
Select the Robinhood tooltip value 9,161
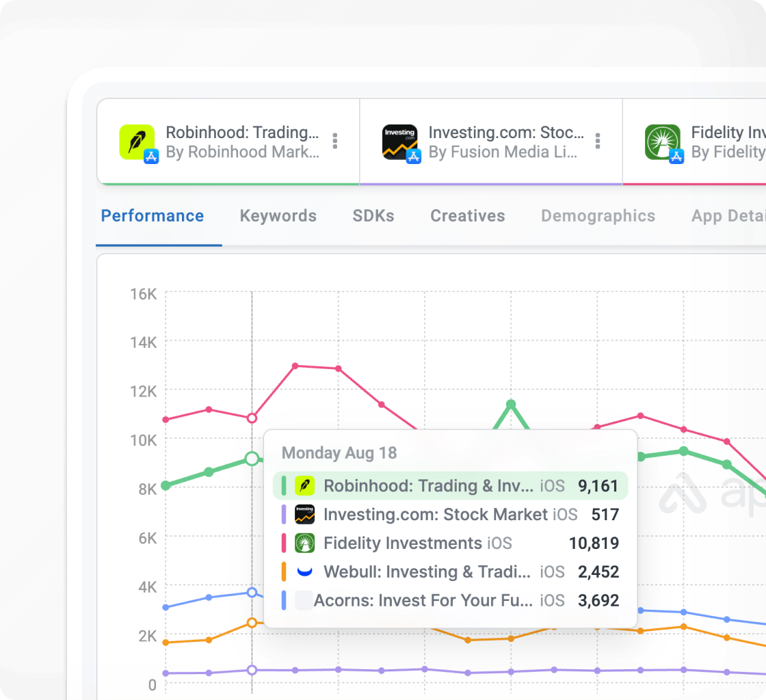598,486
